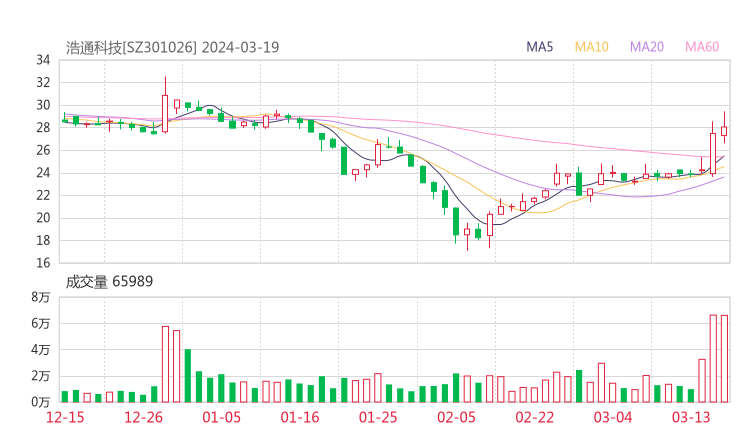Click the 成交量 65989 volume label
This screenshot has width=740, height=440.
pos(109,282)
